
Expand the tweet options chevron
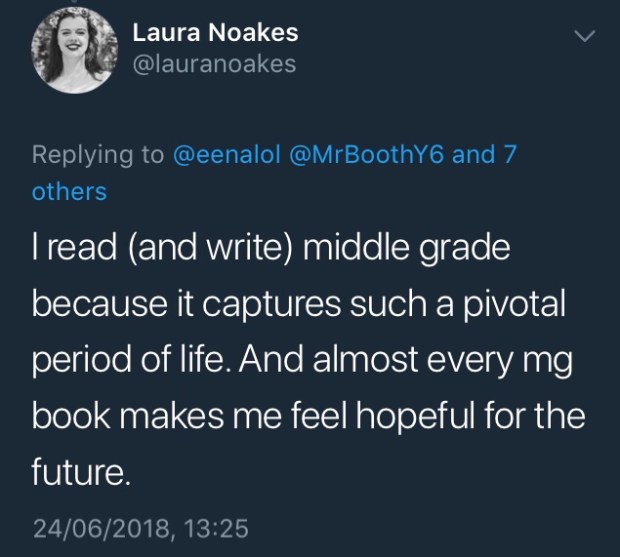click(586, 36)
